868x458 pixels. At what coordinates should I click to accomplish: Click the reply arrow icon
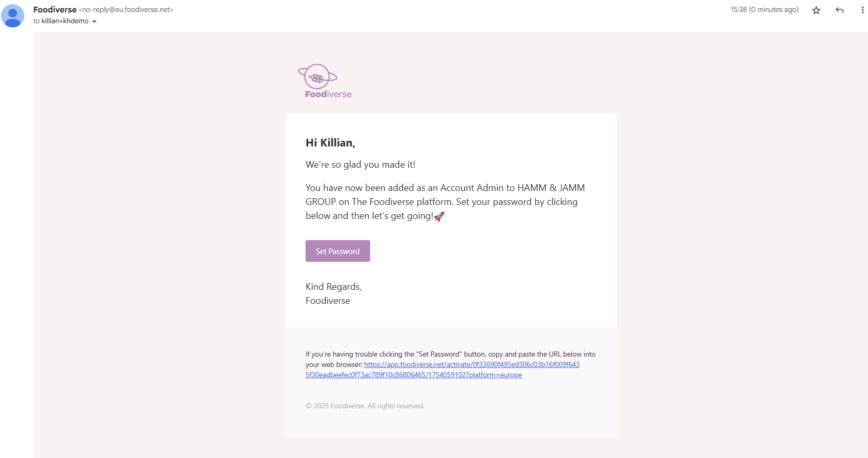pyautogui.click(x=840, y=10)
